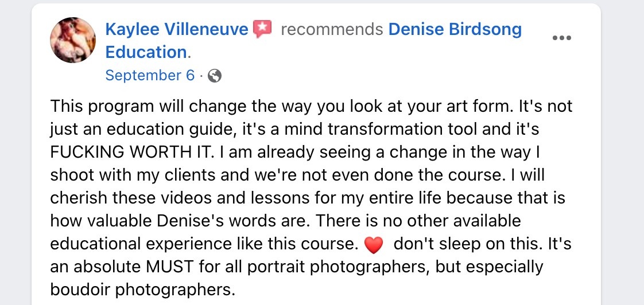Click Kaylee Villeneuve's profile picture

point(72,40)
